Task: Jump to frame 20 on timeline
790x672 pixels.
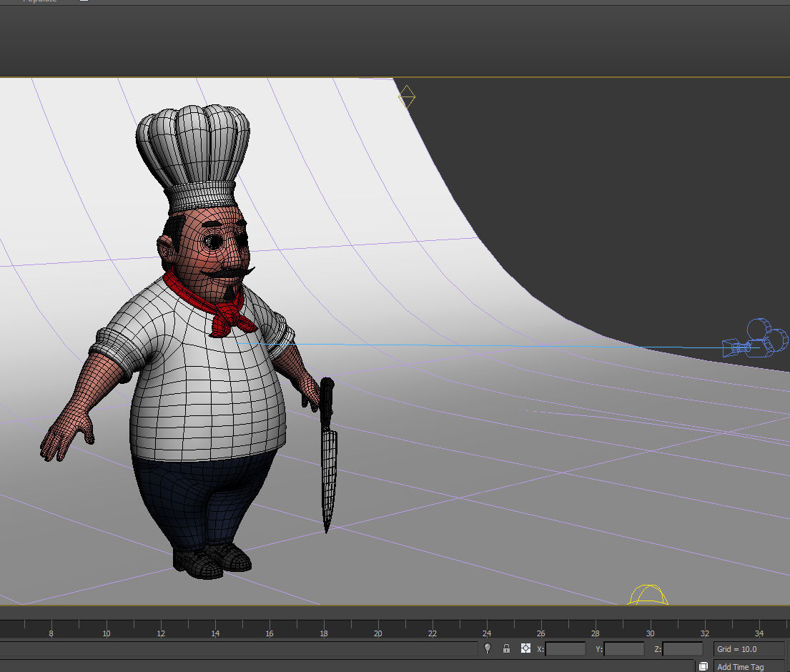Action: tap(378, 633)
